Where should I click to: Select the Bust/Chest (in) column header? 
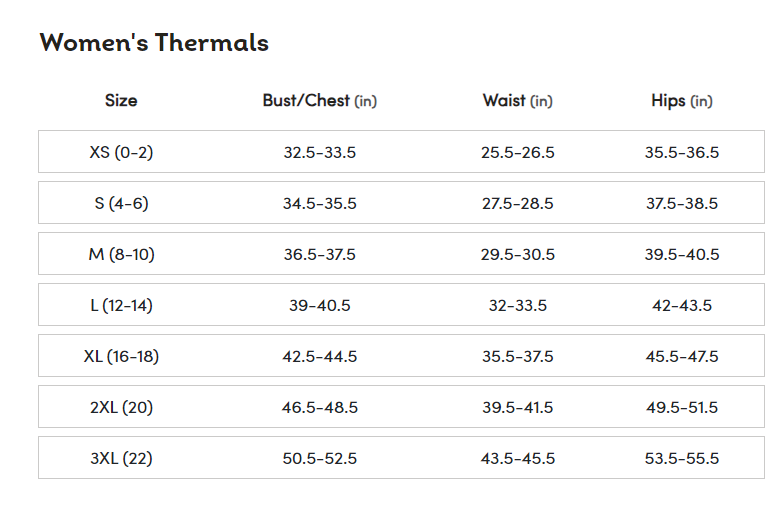tap(320, 101)
